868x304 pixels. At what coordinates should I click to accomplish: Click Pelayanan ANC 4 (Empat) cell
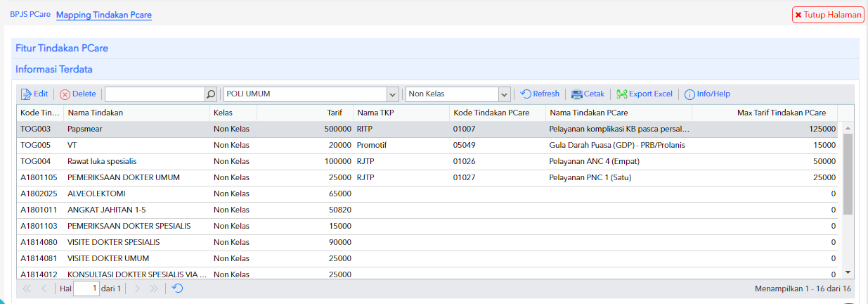pos(618,162)
